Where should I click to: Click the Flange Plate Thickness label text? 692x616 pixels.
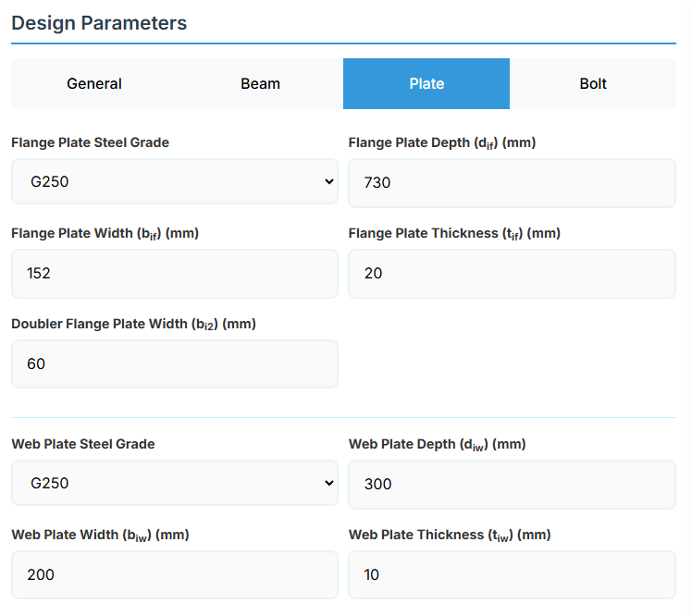click(454, 233)
